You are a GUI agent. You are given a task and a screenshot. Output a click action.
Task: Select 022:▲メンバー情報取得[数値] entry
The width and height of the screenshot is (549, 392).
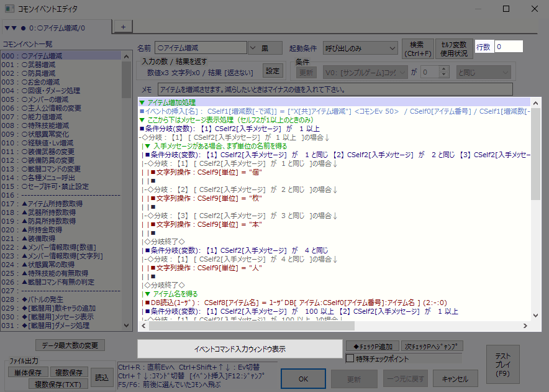coord(61,247)
